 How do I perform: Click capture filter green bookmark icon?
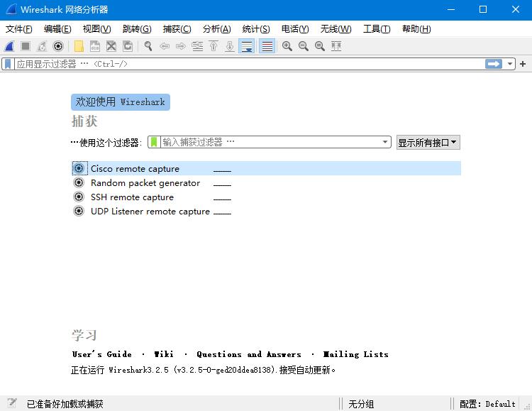click(154, 142)
